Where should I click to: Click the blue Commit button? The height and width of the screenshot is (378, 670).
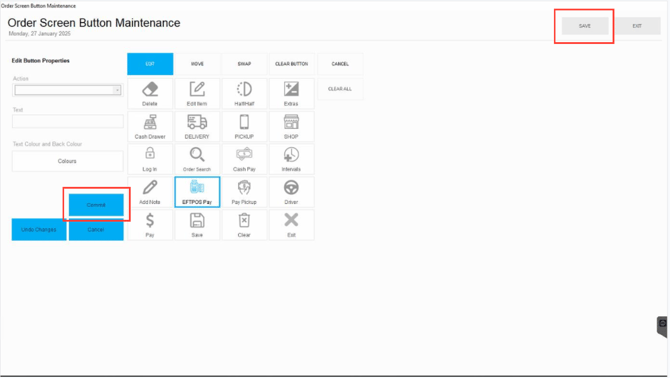pyautogui.click(x=96, y=205)
